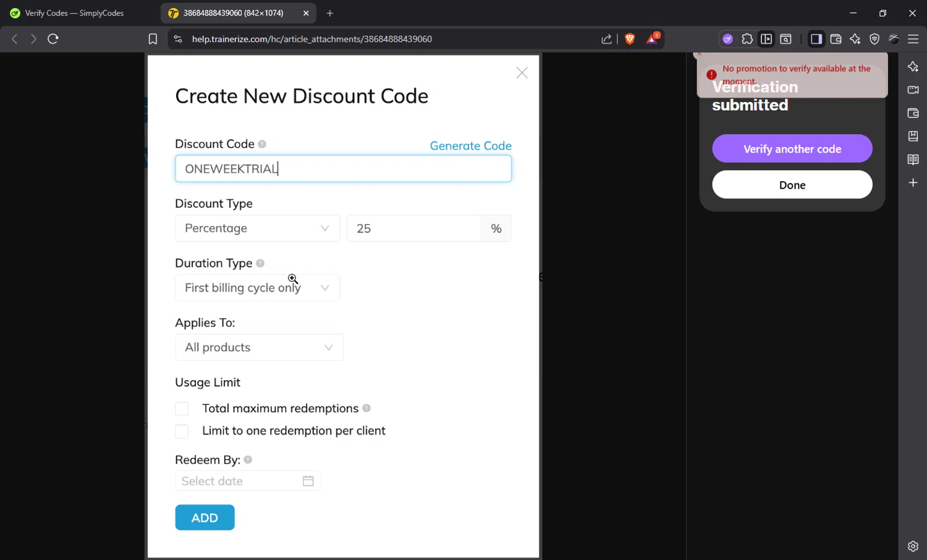Viewport: 927px width, 560px height.
Task: Select the 38684888439060 image tab
Action: (x=232, y=13)
